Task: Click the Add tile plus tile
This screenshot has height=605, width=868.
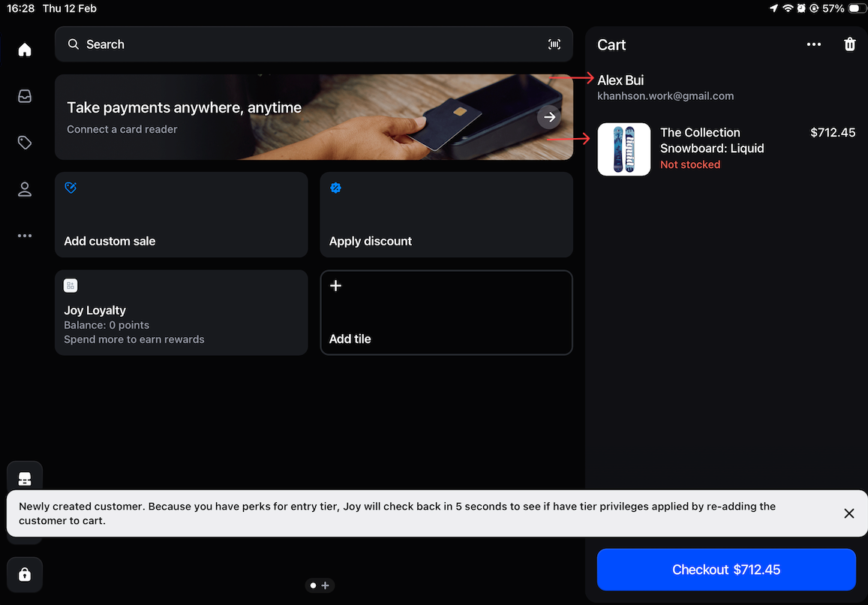Action: click(446, 312)
